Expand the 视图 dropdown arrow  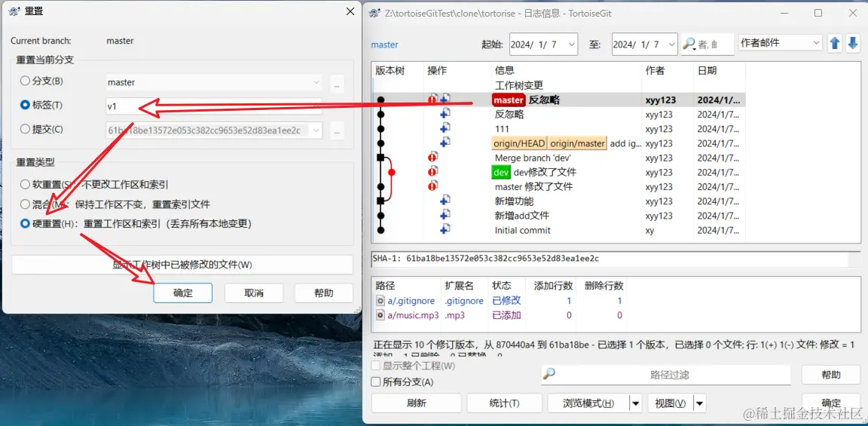click(x=700, y=403)
